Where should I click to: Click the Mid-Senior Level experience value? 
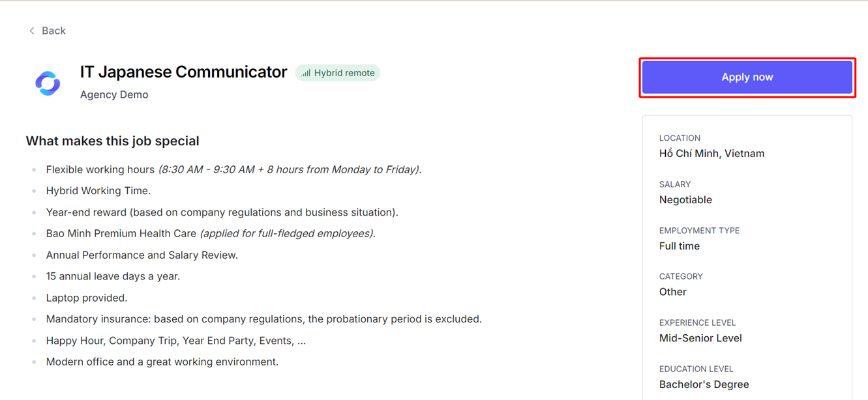(x=700, y=338)
